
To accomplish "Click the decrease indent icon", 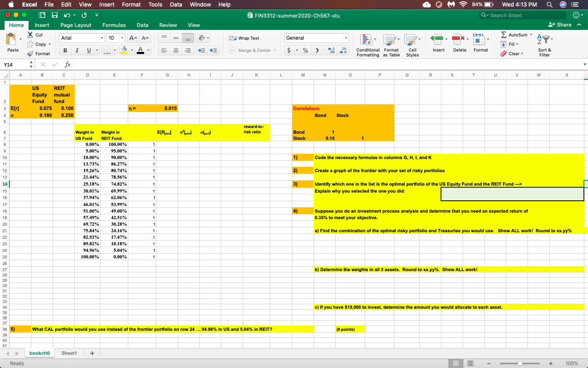I will click(x=201, y=50).
